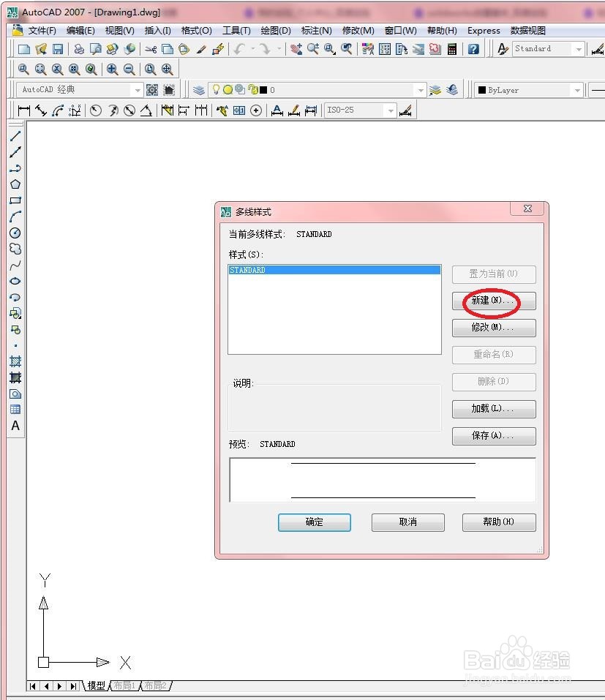Click the blue Help question icon
The image size is (605, 700).
[x=473, y=49]
